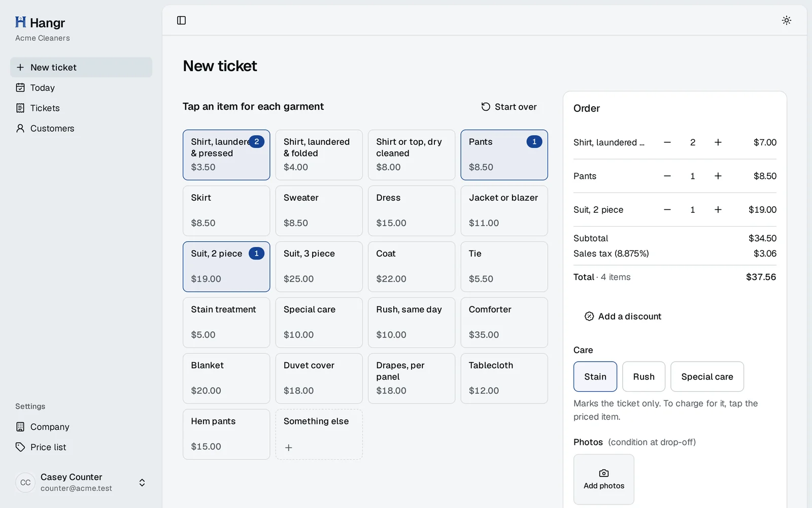Tap the Suit, 3 piece card

(x=319, y=267)
